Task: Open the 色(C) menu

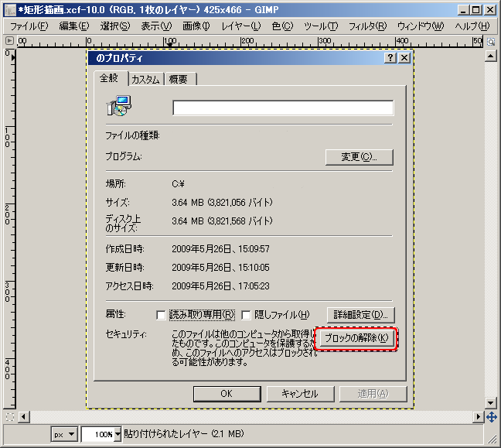Action: pos(282,26)
